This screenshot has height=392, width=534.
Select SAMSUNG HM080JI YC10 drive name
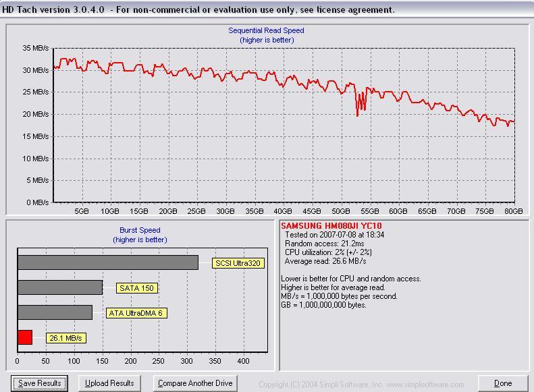click(331, 225)
